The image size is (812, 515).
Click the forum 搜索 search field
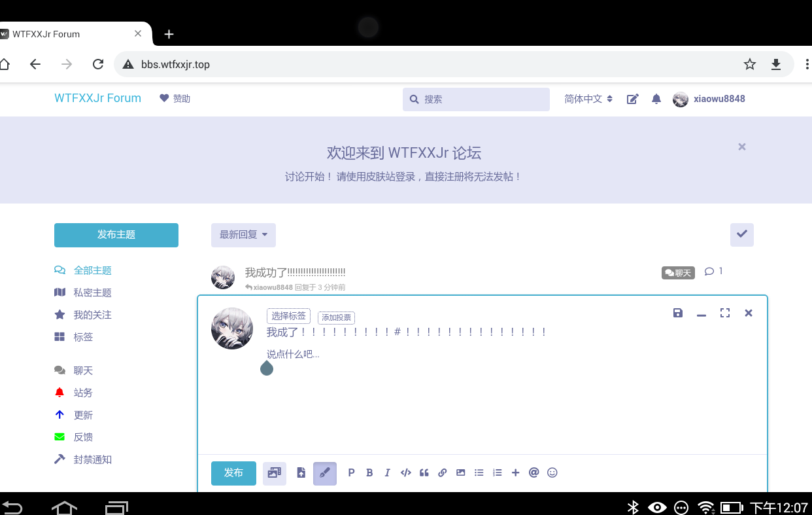[x=476, y=99]
